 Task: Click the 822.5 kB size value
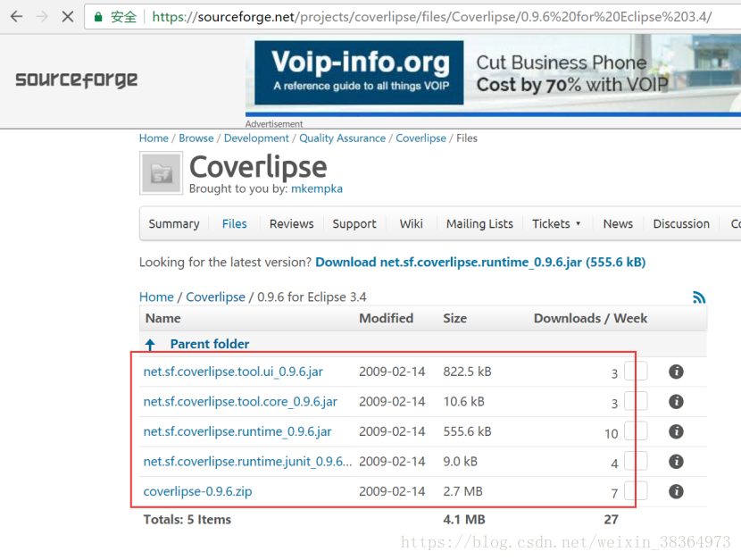[x=467, y=372]
